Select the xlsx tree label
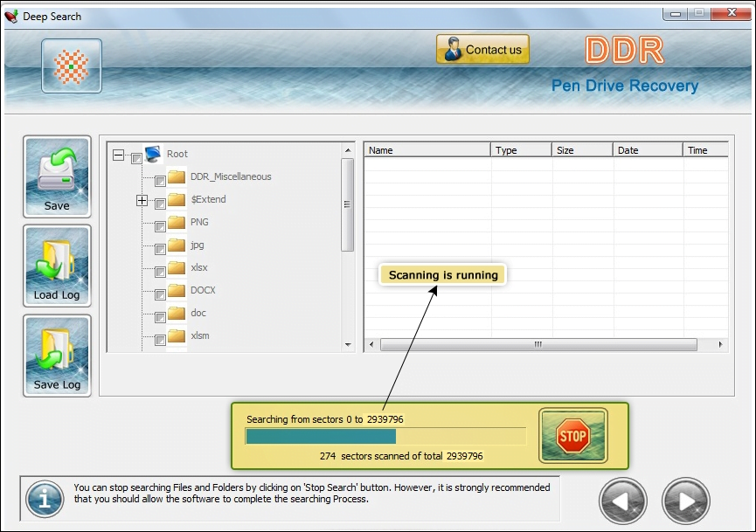Image resolution: width=756 pixels, height=532 pixels. (x=198, y=267)
